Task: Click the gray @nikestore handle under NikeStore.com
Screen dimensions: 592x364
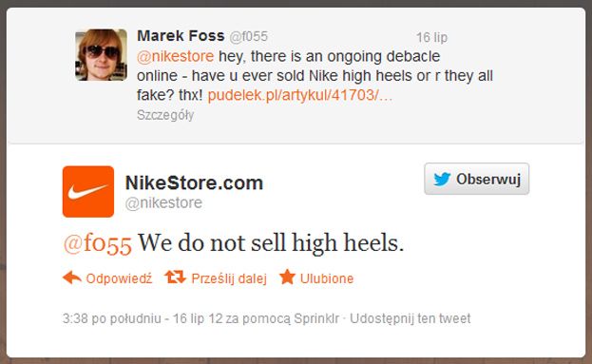Action: [163, 203]
